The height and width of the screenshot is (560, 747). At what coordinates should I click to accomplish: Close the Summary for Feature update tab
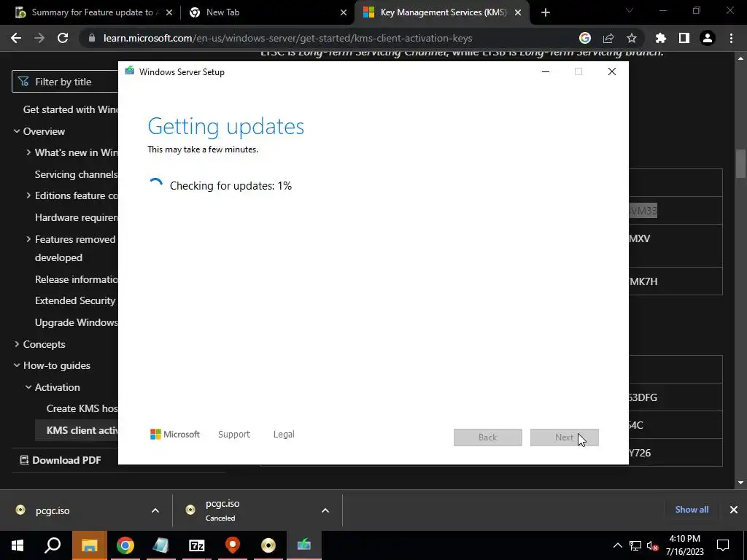pyautogui.click(x=169, y=13)
